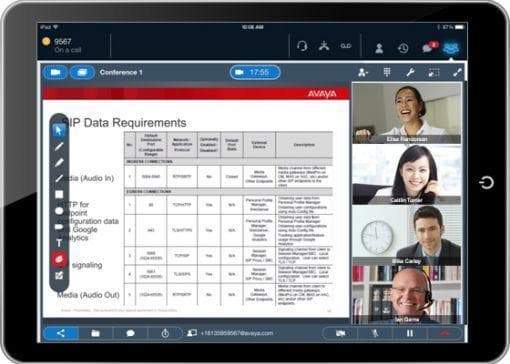
Task: Select the text T annotation tool
Action: [x=59, y=243]
